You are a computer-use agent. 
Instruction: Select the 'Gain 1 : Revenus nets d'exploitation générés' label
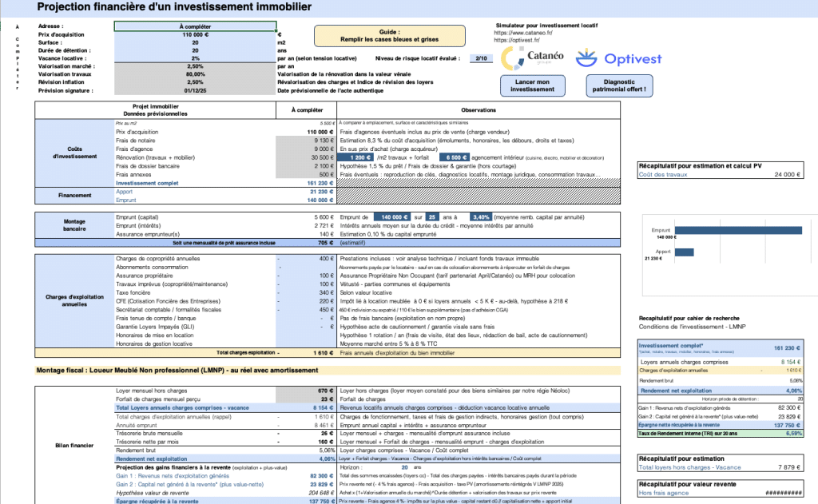click(173, 476)
